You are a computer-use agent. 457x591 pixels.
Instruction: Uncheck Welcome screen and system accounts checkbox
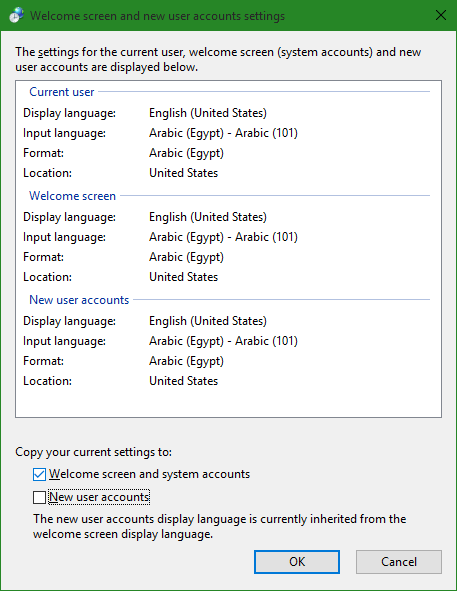click(39, 474)
